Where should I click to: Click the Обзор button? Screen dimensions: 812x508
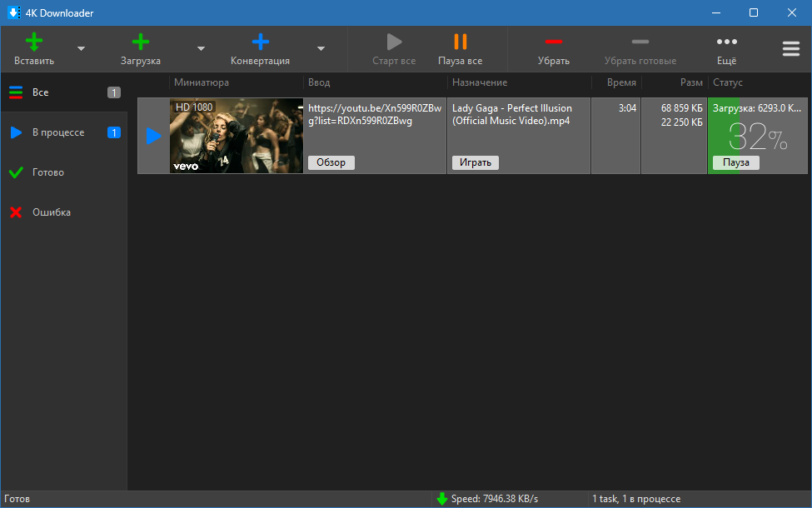[x=331, y=162]
